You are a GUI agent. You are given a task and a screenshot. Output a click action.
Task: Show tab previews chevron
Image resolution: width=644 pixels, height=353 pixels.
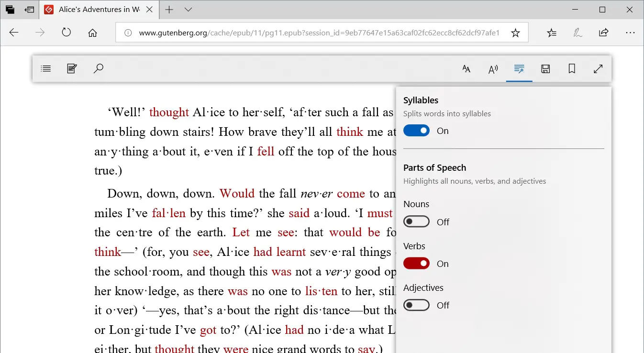[x=188, y=10]
